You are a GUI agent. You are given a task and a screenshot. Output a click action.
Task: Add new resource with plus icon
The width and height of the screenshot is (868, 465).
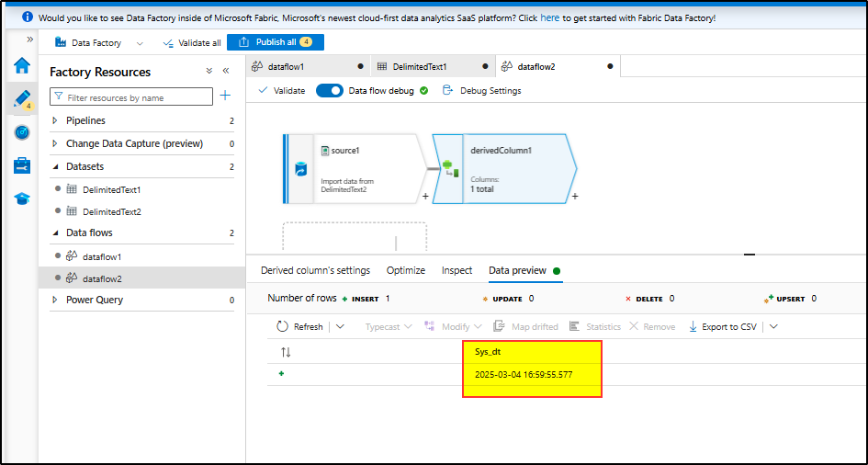pyautogui.click(x=225, y=96)
